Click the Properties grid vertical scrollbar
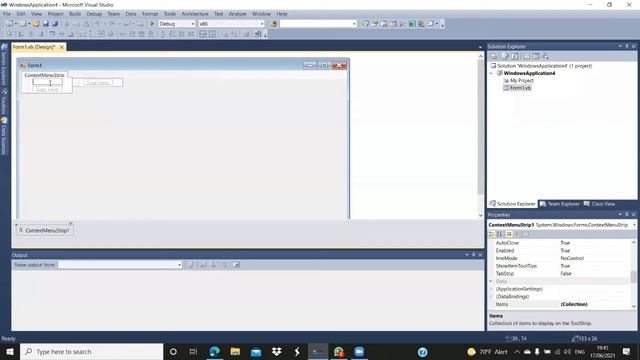Image resolution: width=640 pixels, height=360 pixels. pyautogui.click(x=633, y=275)
